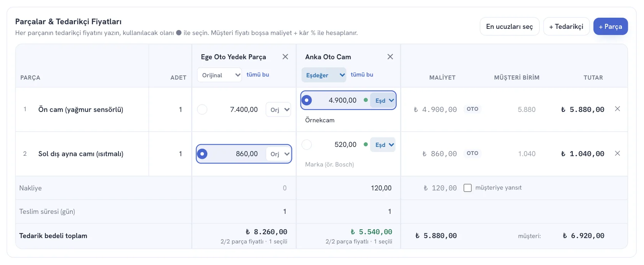The image size is (644, 265).
Task: Select Ege Oto price for Ön cam
Action: point(202,110)
